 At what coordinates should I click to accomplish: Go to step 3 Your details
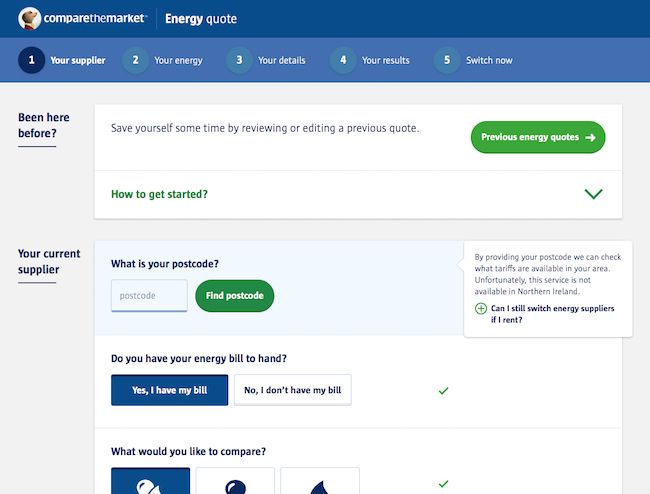(266, 60)
